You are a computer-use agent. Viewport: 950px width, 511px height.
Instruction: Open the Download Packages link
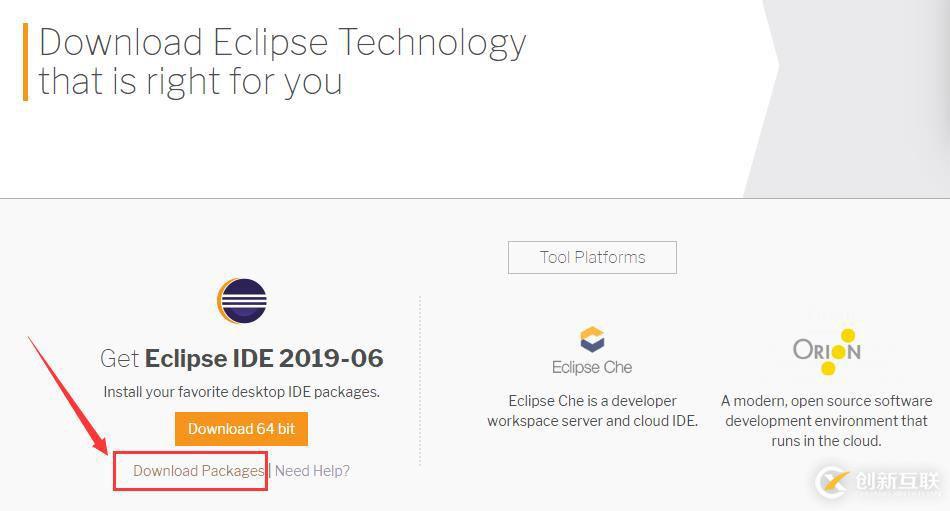click(198, 471)
